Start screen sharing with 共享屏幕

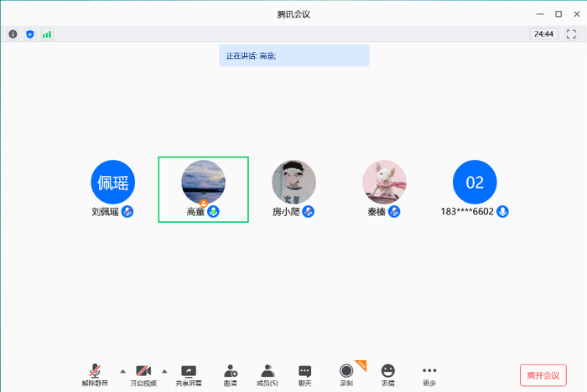pyautogui.click(x=189, y=375)
